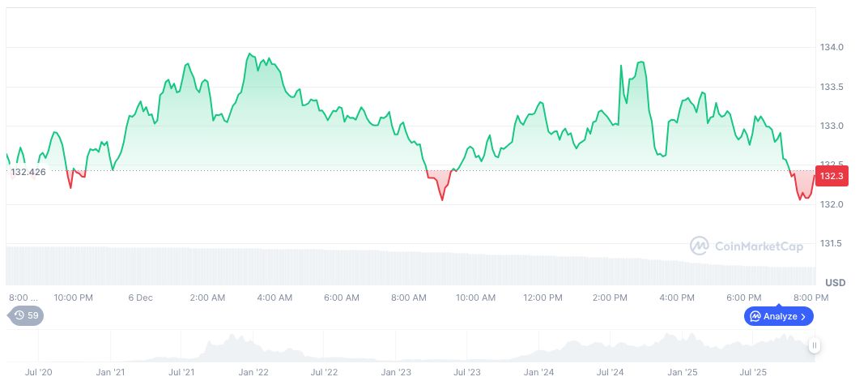
Task: Jump to Jul '24 on mini timeline
Action: coord(610,372)
